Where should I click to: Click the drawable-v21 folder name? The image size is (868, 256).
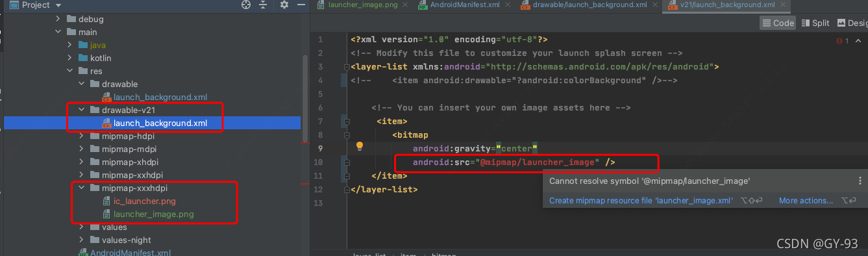point(129,110)
